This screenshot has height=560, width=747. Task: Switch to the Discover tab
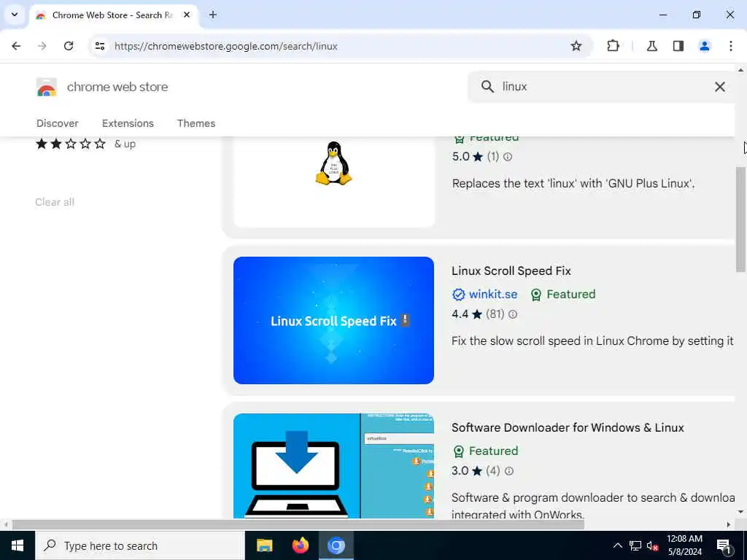click(57, 123)
